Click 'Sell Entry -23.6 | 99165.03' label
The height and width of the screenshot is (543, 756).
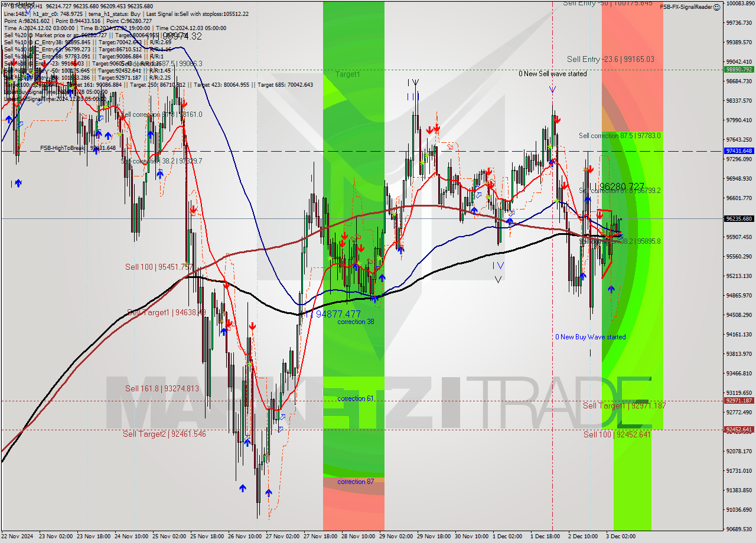click(611, 59)
